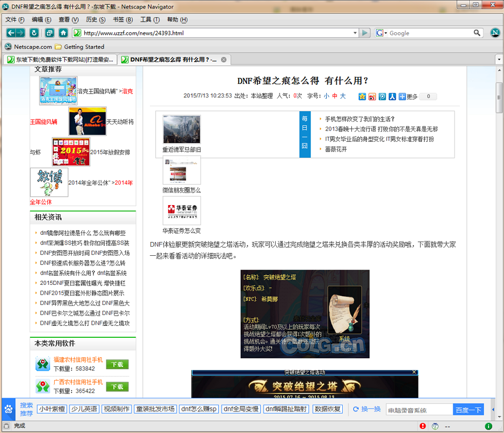Click the Netscape.com bookmark

click(28, 47)
